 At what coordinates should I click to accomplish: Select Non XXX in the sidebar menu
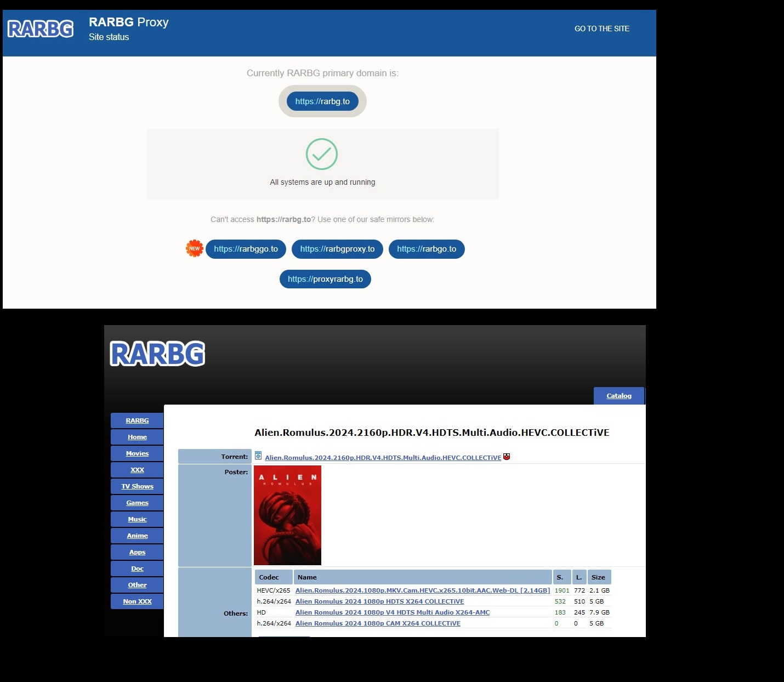137,601
